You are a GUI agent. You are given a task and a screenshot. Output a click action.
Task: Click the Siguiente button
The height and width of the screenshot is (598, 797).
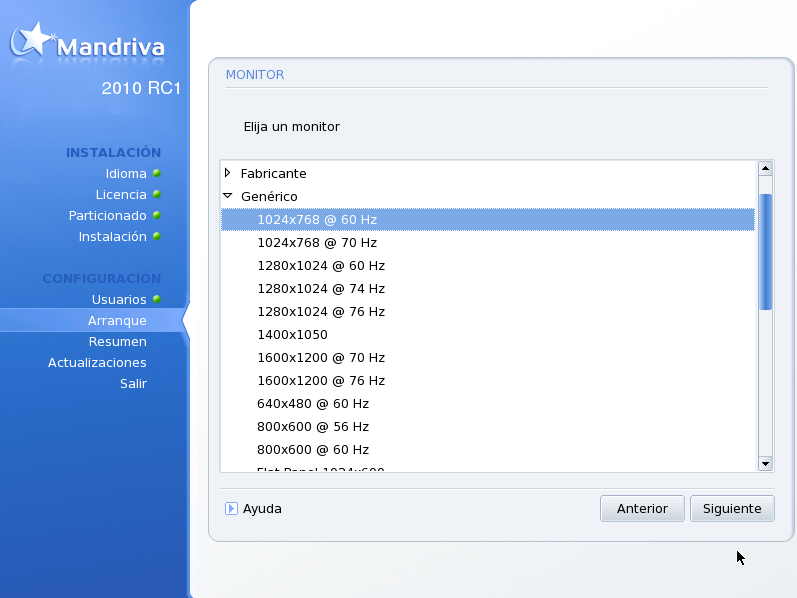pos(732,509)
